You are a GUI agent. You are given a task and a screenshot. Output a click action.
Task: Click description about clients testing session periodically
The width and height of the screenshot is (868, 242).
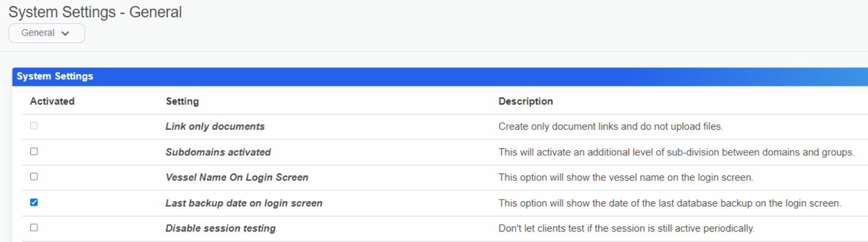(x=626, y=228)
